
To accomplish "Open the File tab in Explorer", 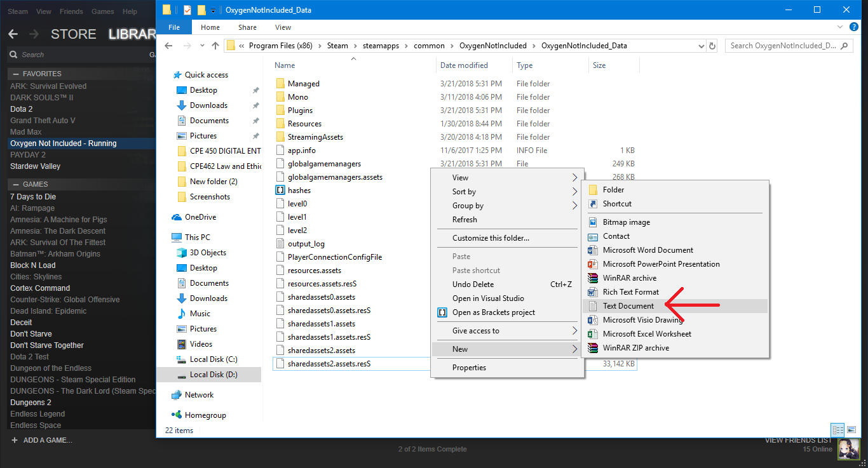I will (174, 27).
